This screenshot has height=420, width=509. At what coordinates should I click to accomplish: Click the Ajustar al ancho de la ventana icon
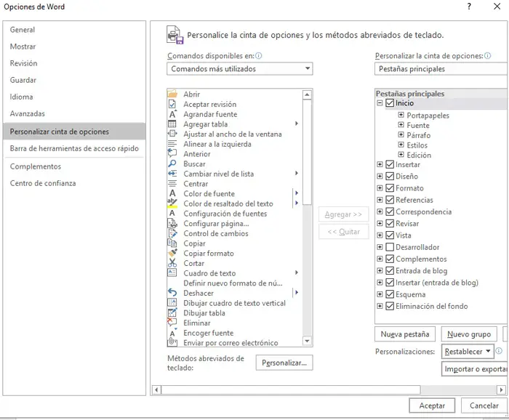point(172,134)
